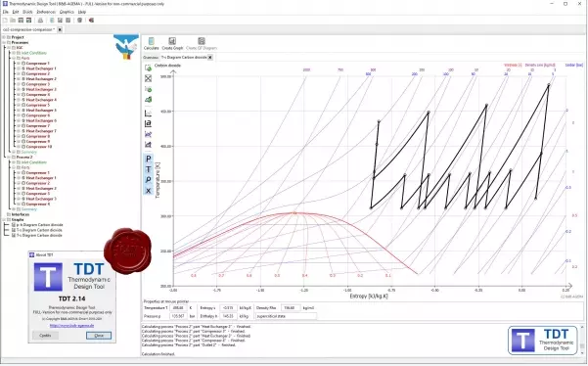Select Heat Exchanger 5 in the tree
Screen dimensions: 588x366
tap(41, 111)
